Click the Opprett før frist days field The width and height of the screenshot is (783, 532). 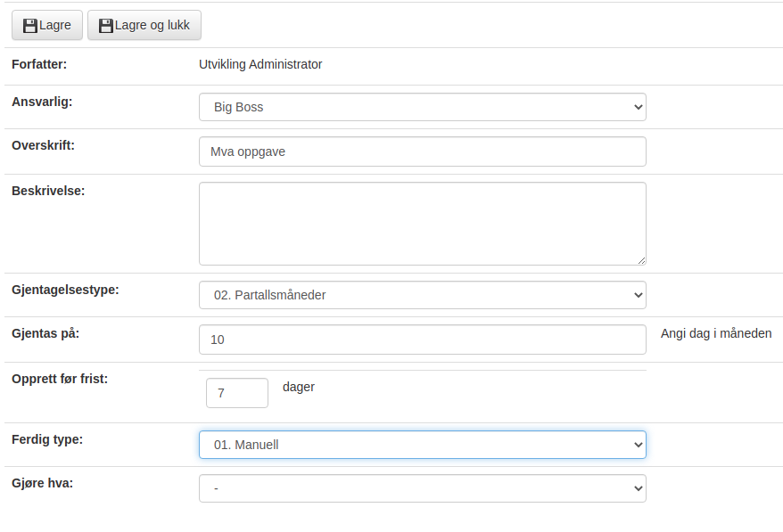(237, 393)
